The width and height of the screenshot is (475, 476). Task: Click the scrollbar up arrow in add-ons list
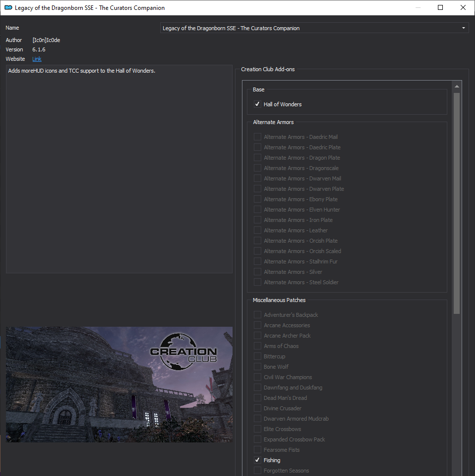click(x=457, y=87)
